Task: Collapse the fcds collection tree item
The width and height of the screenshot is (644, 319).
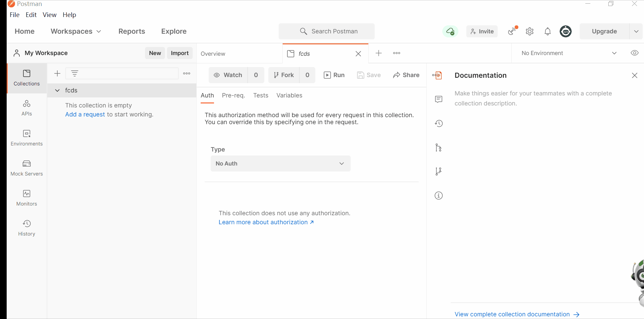Action: (57, 90)
